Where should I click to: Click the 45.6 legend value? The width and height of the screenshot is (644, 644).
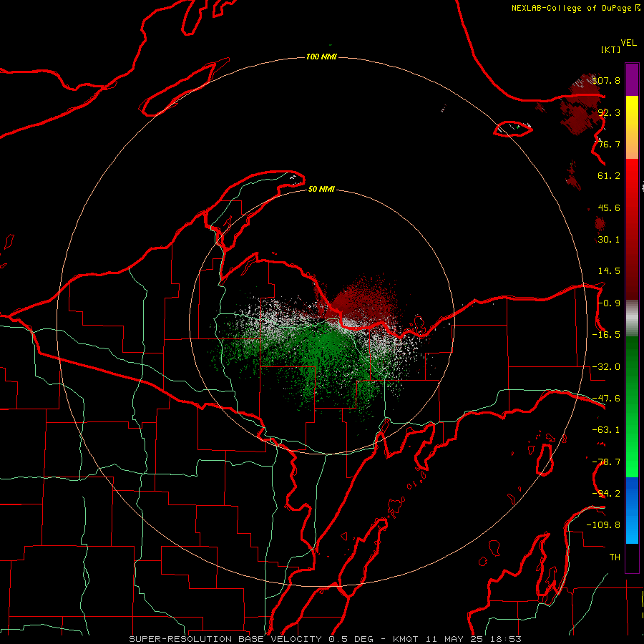[x=609, y=208]
